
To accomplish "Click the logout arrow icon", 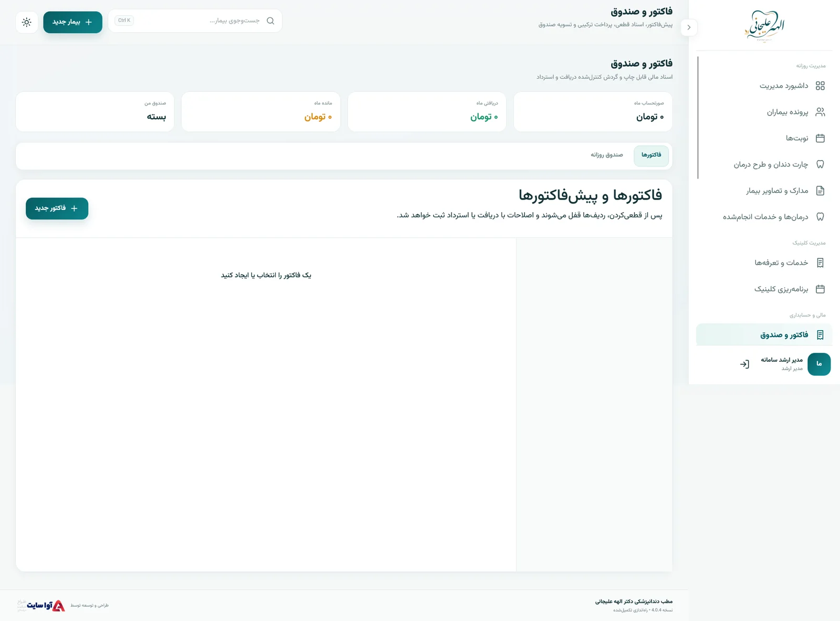I will click(744, 364).
